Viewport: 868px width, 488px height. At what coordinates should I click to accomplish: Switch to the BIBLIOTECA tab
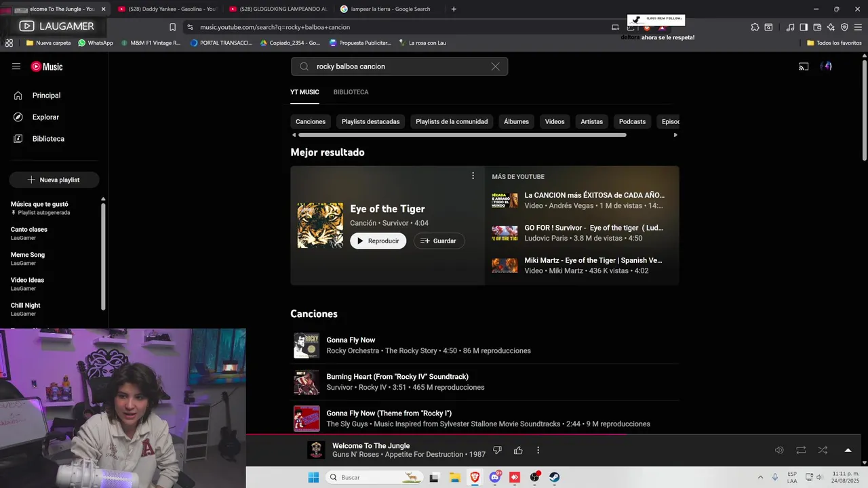pyautogui.click(x=351, y=92)
